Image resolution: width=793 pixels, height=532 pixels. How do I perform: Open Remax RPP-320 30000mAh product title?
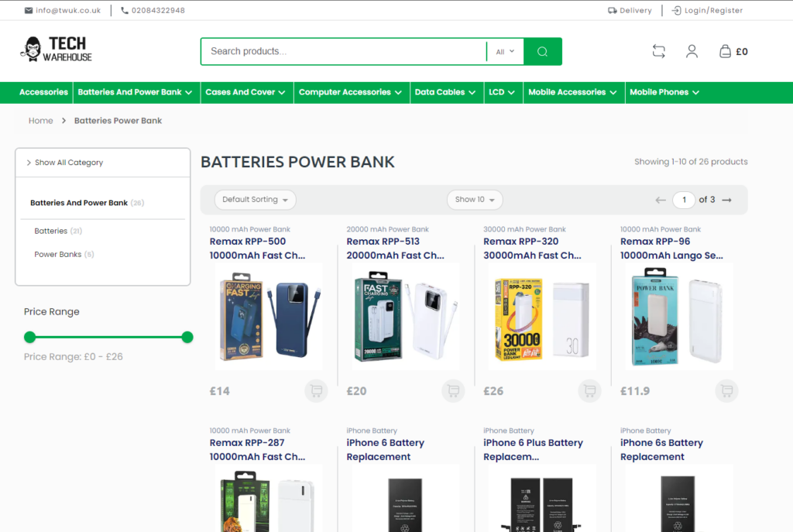[532, 249]
